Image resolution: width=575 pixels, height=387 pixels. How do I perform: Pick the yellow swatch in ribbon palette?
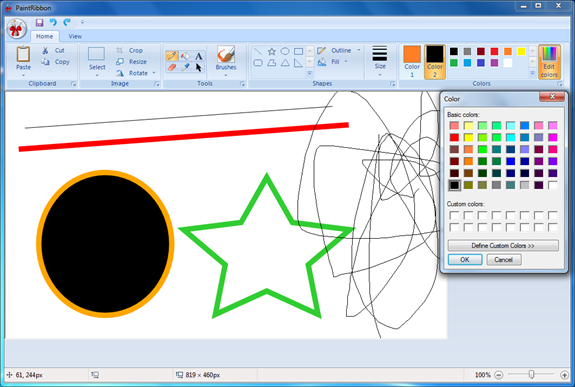click(521, 51)
